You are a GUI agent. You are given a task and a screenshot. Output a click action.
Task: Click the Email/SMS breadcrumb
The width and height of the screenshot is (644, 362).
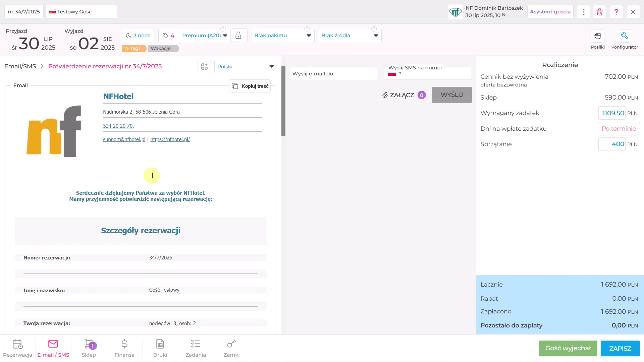(20, 66)
